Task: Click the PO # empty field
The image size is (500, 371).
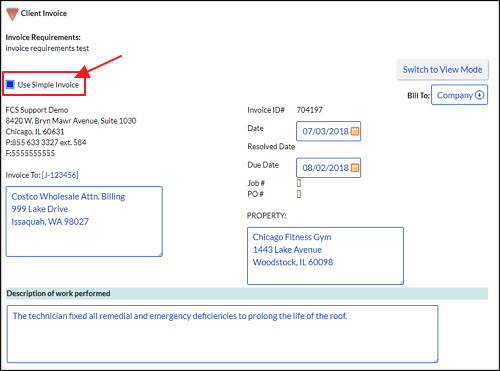Action: [299, 194]
